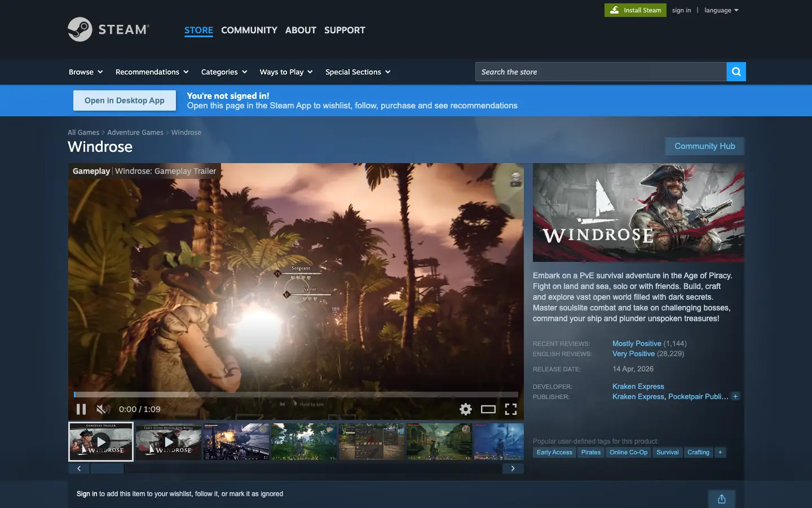812x508 pixels.
Task: Open the COMMUNITY tab
Action: pyautogui.click(x=249, y=30)
